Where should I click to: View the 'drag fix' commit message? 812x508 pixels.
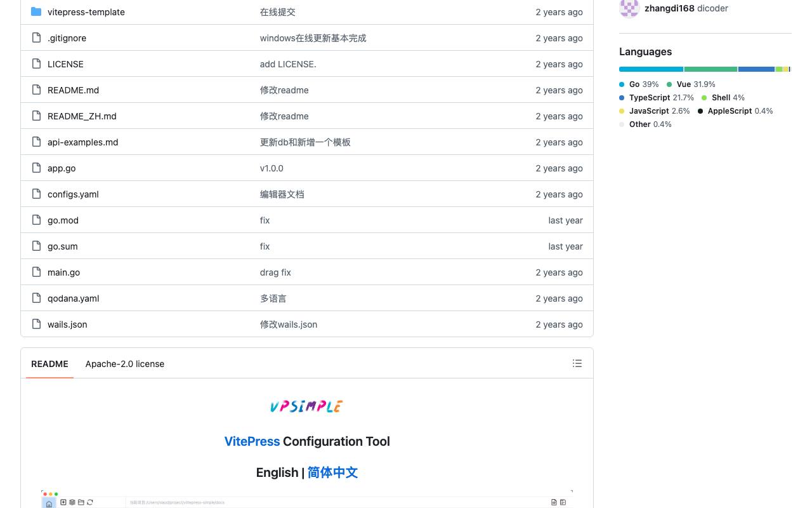click(275, 272)
